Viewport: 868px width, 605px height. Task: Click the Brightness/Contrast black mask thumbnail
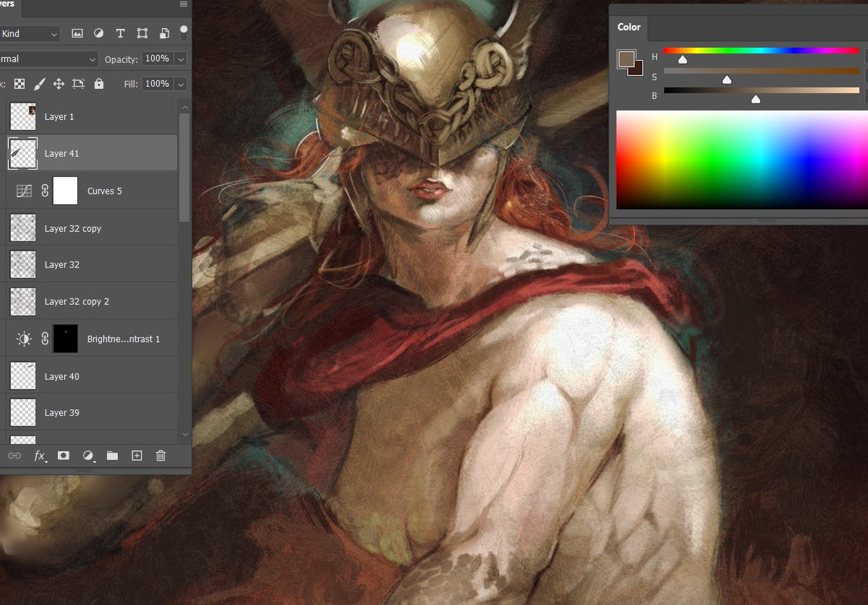click(65, 338)
